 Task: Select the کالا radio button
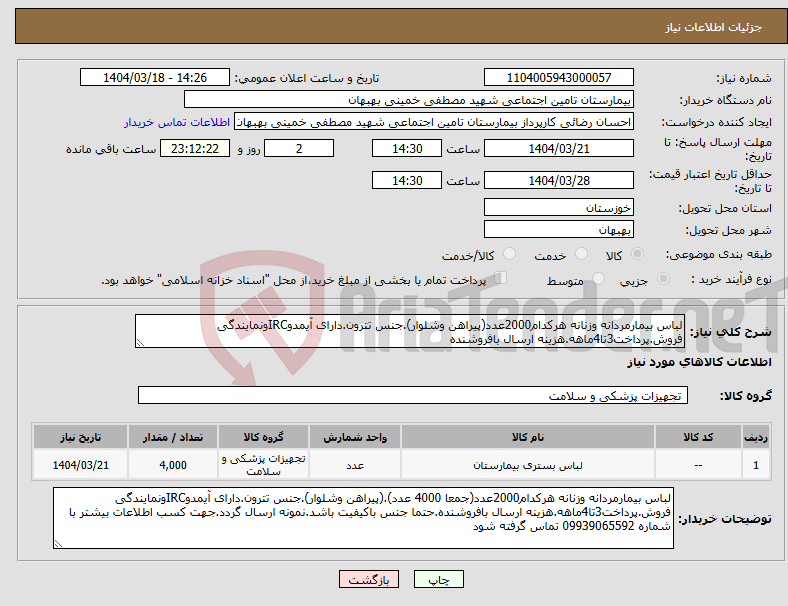pos(637,254)
